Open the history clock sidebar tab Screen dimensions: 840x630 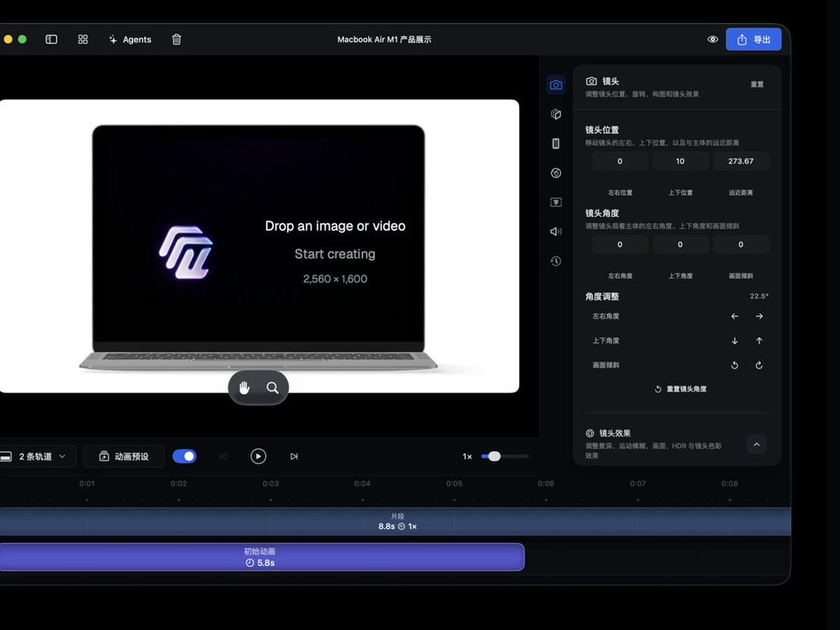pos(556,261)
